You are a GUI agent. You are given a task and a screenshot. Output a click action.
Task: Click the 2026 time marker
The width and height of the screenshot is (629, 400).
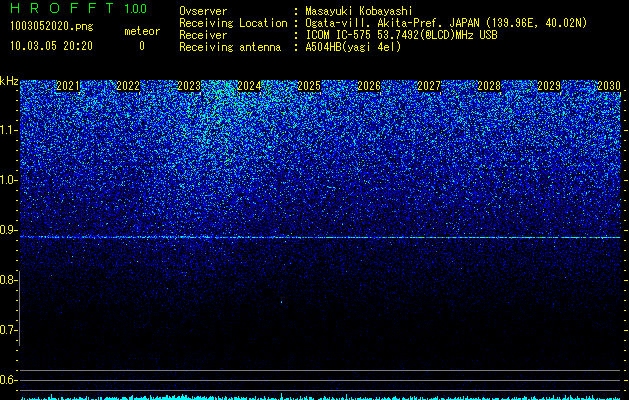click(x=369, y=86)
